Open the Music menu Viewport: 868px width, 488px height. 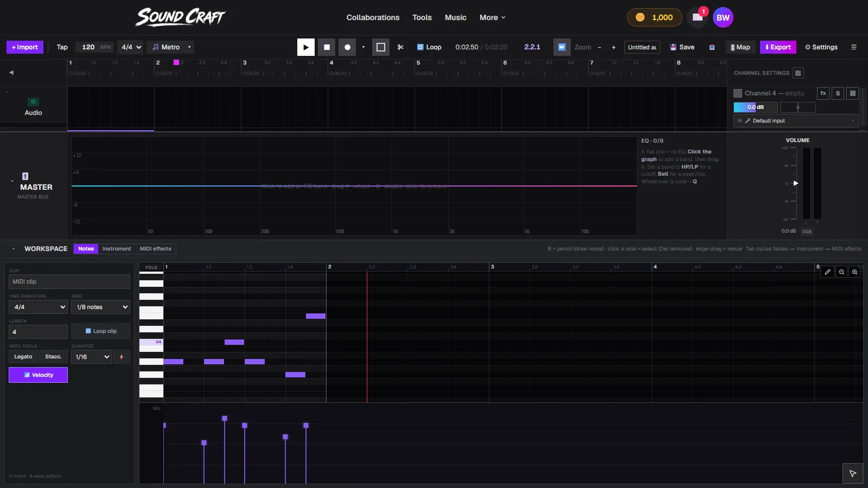tap(456, 17)
